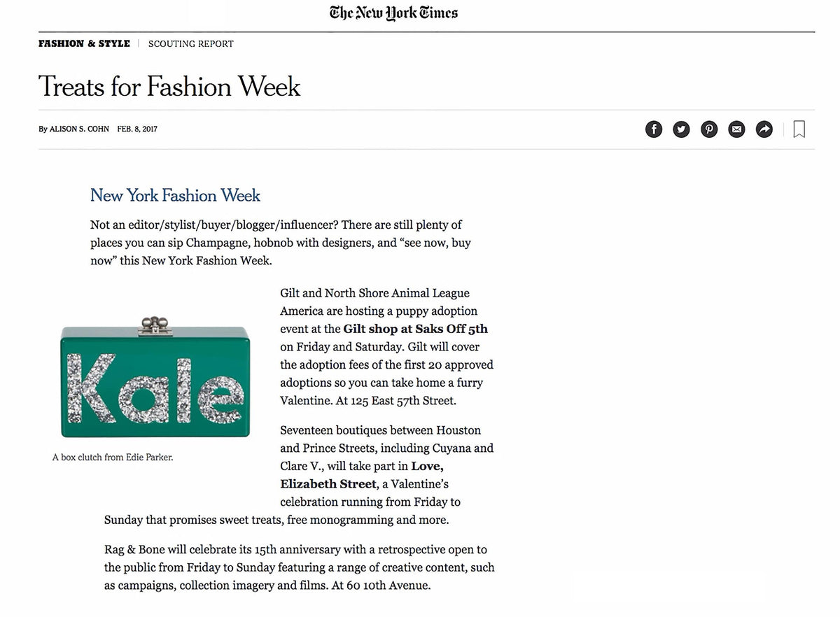Open the Fashion & Style section
The height and width of the screenshot is (617, 840).
point(84,43)
